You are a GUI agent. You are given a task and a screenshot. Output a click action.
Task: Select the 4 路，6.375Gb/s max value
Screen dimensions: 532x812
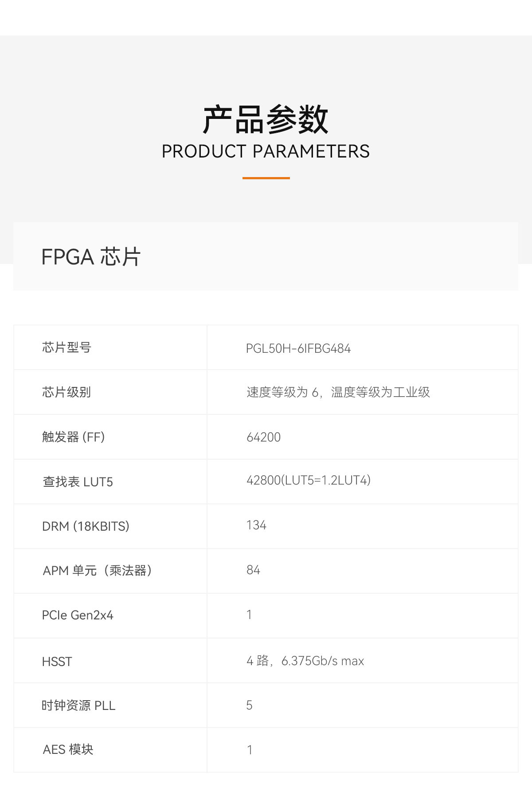305,661
